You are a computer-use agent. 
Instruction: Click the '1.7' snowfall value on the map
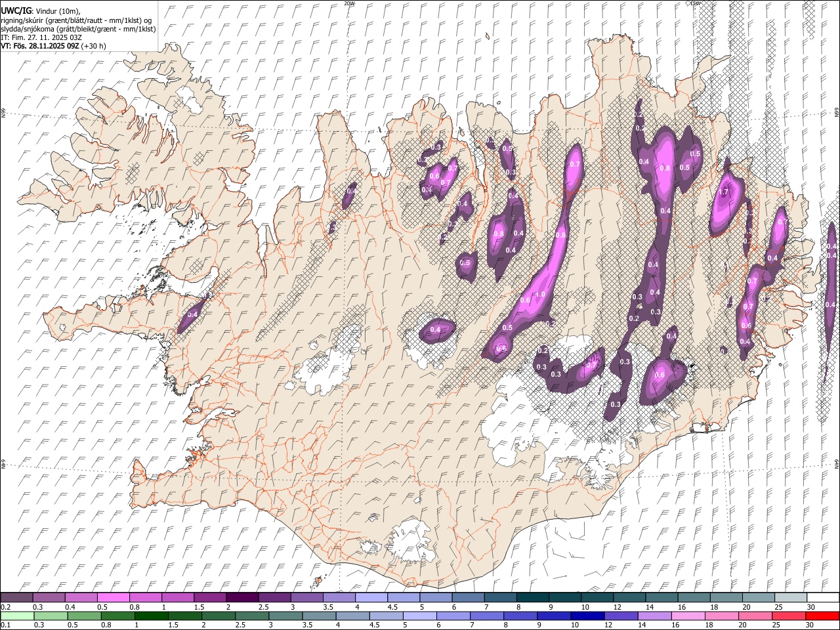724,192
